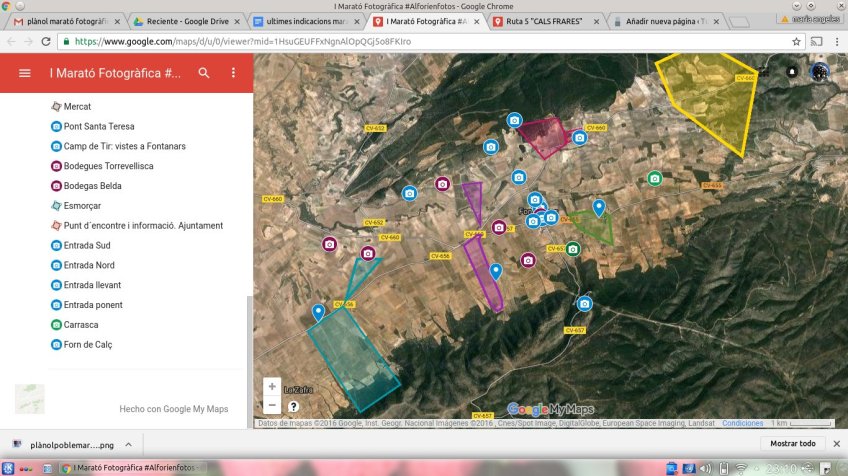Screen dimensions: 848x476
Task: Zoom in on the map
Action: click(x=272, y=387)
